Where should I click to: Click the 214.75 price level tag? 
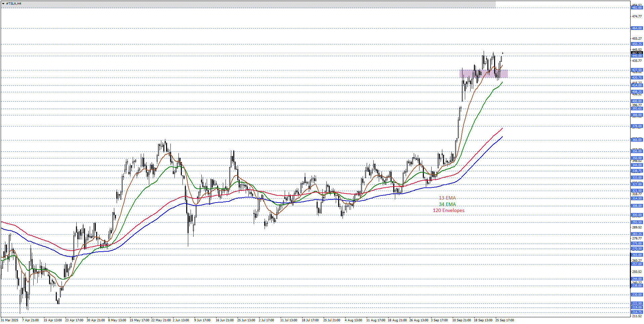[x=637, y=312]
